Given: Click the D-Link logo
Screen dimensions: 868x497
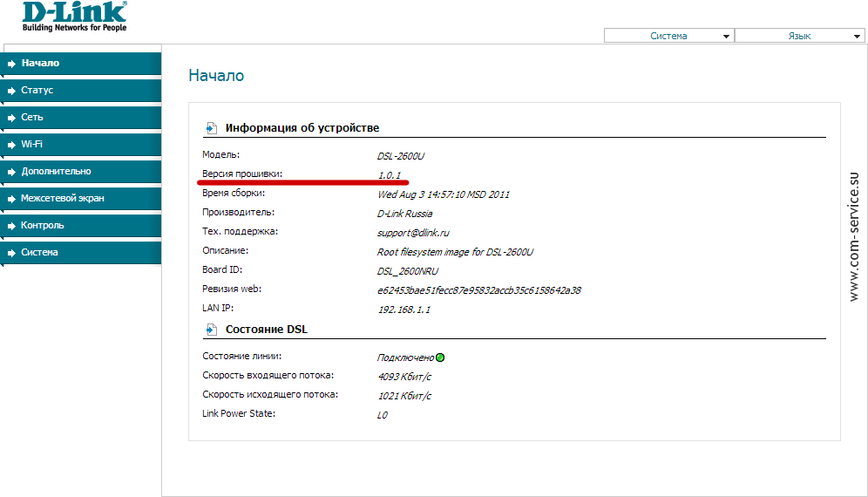Looking at the screenshot, I should [x=75, y=16].
